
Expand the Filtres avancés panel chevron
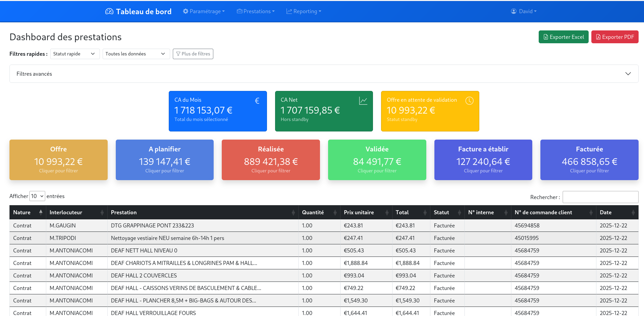coord(628,74)
